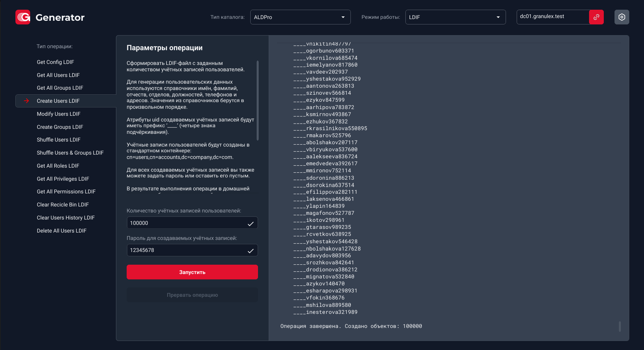This screenshot has width=644, height=350.
Task: Click the checkmark in user count field
Action: tap(251, 224)
